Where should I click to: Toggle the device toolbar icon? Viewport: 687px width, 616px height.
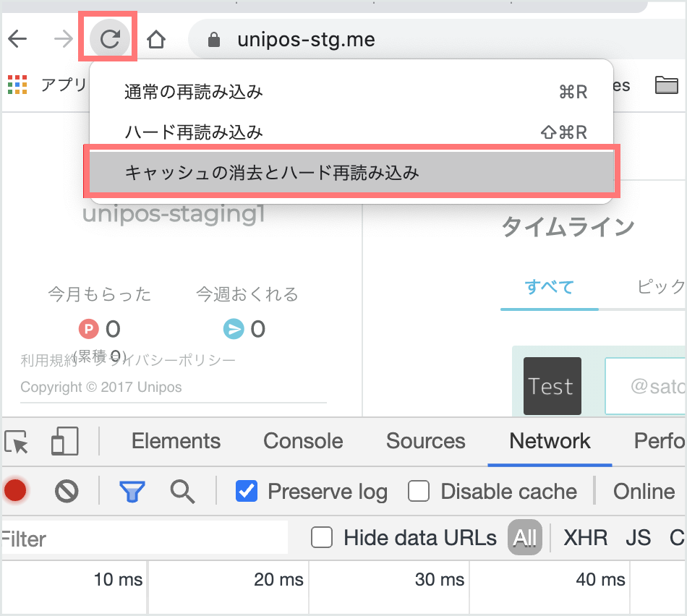(65, 441)
